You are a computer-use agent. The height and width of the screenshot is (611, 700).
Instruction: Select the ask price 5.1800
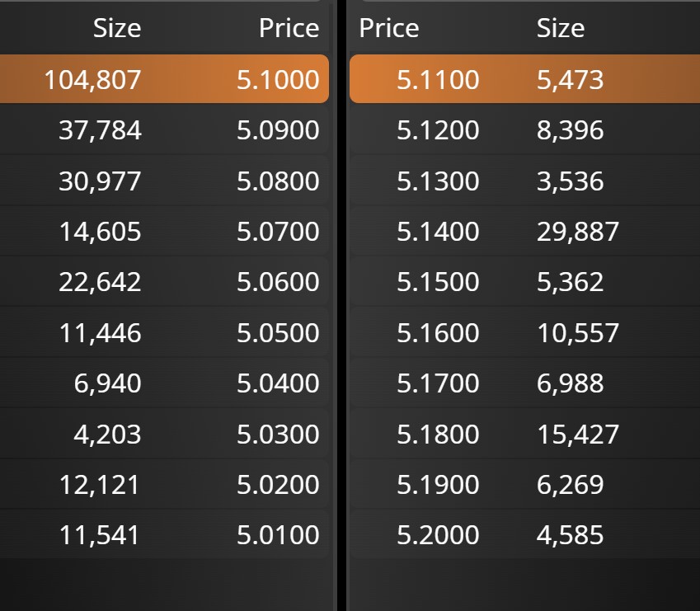point(438,434)
